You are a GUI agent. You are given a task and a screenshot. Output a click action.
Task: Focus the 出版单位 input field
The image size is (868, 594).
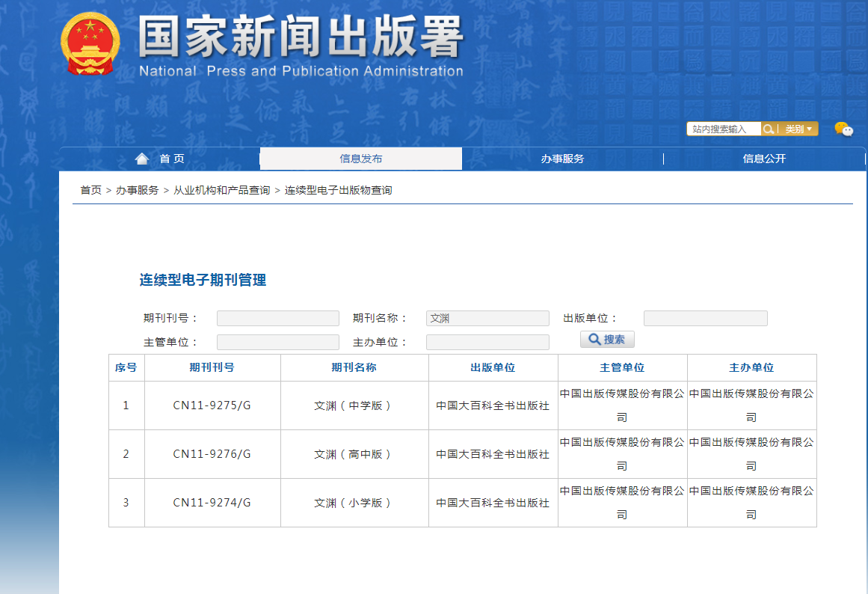click(x=705, y=319)
